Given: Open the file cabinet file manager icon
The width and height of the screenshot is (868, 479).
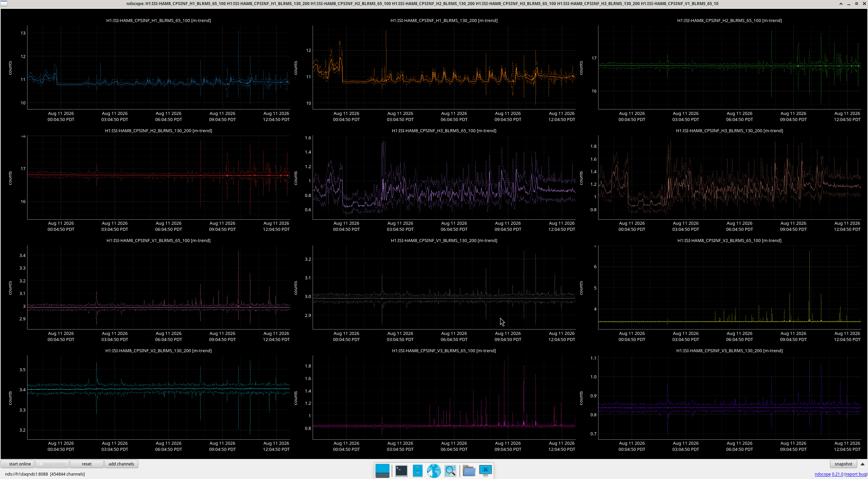Looking at the screenshot, I should [417, 471].
